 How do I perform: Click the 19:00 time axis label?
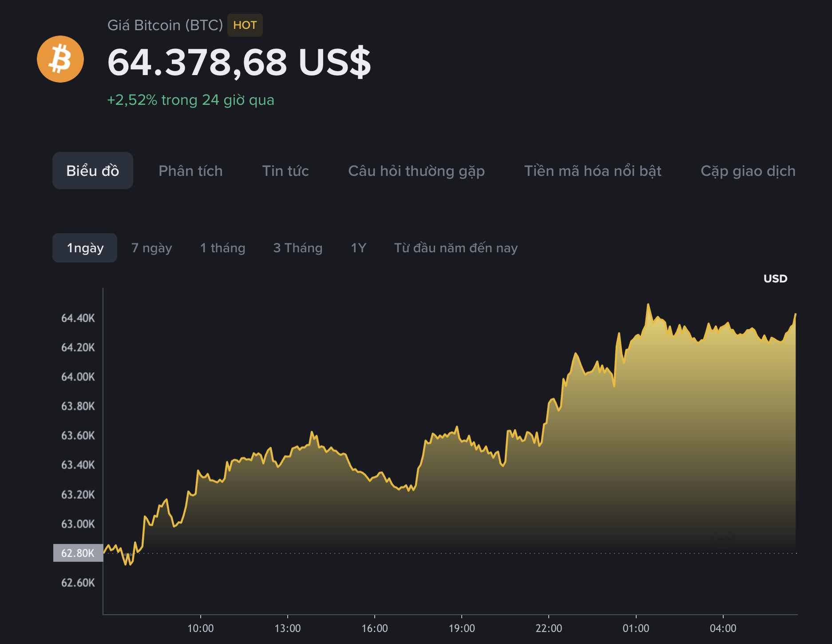[462, 628]
